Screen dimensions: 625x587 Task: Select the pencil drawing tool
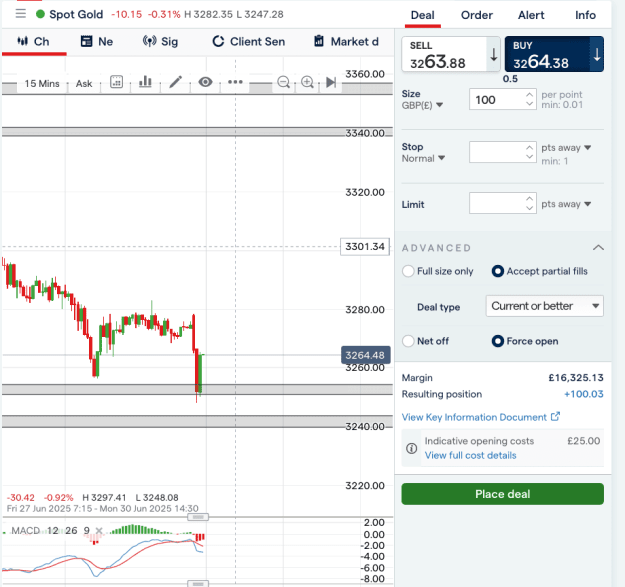point(176,82)
